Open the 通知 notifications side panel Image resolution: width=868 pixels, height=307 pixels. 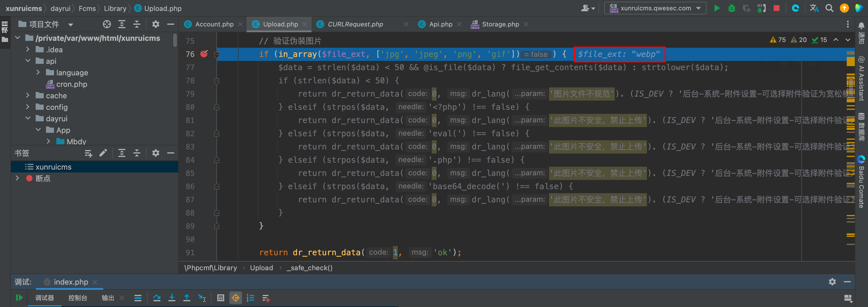[x=861, y=33]
